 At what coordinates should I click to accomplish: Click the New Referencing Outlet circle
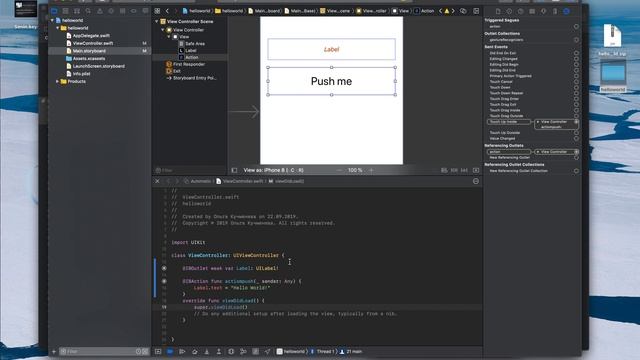click(x=576, y=158)
